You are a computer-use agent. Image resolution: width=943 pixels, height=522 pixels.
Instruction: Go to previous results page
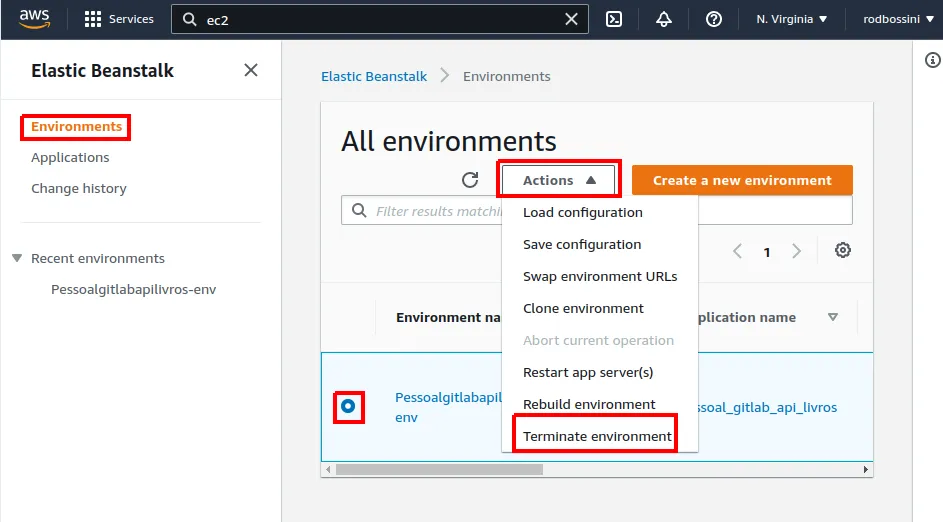737,251
